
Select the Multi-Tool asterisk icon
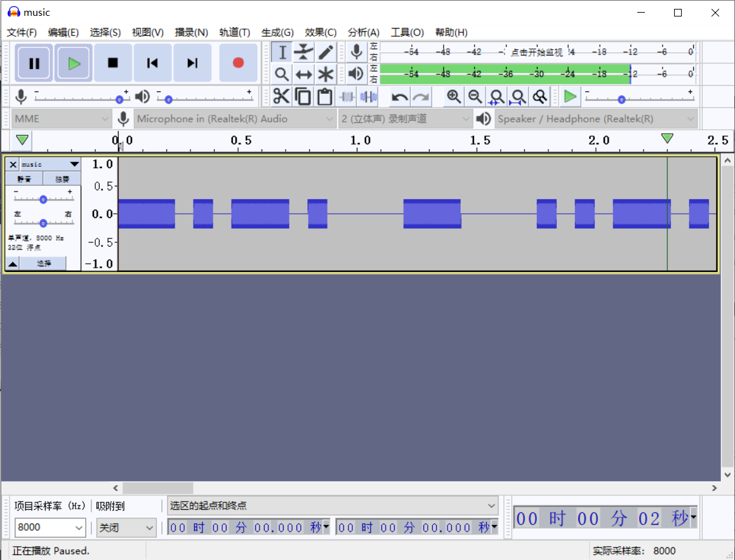(x=326, y=74)
